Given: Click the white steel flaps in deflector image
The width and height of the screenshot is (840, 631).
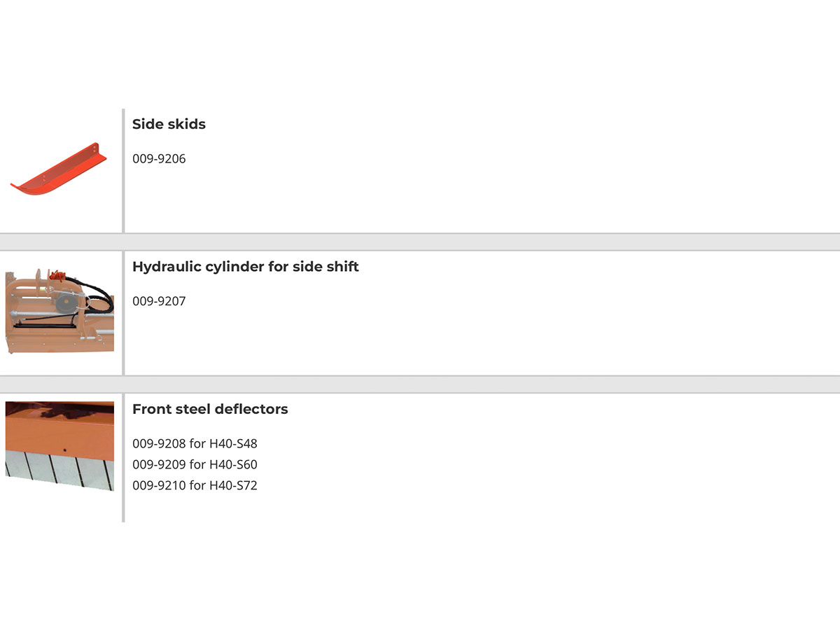Looking at the screenshot, I should pos(59,470).
